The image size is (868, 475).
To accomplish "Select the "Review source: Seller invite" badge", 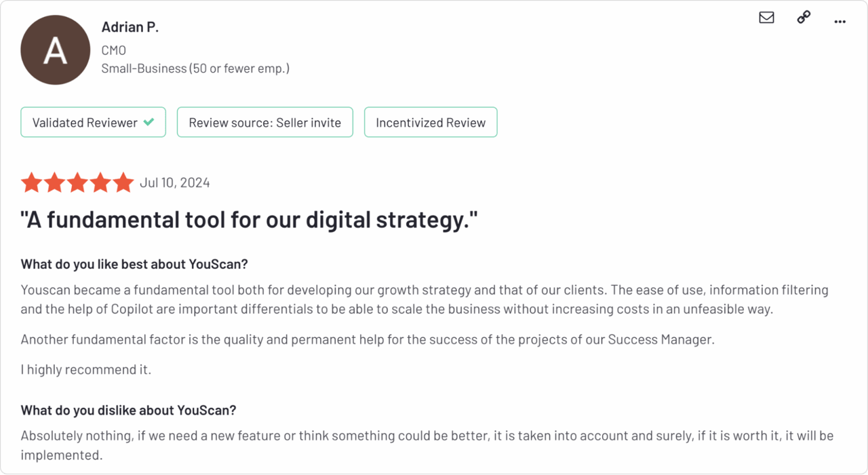I will pyautogui.click(x=264, y=122).
